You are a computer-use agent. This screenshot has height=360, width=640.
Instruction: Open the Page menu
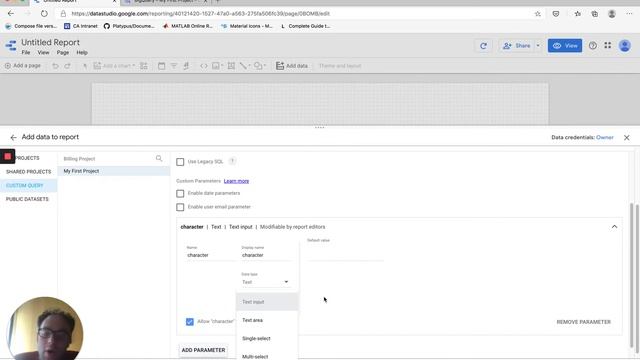62,53
